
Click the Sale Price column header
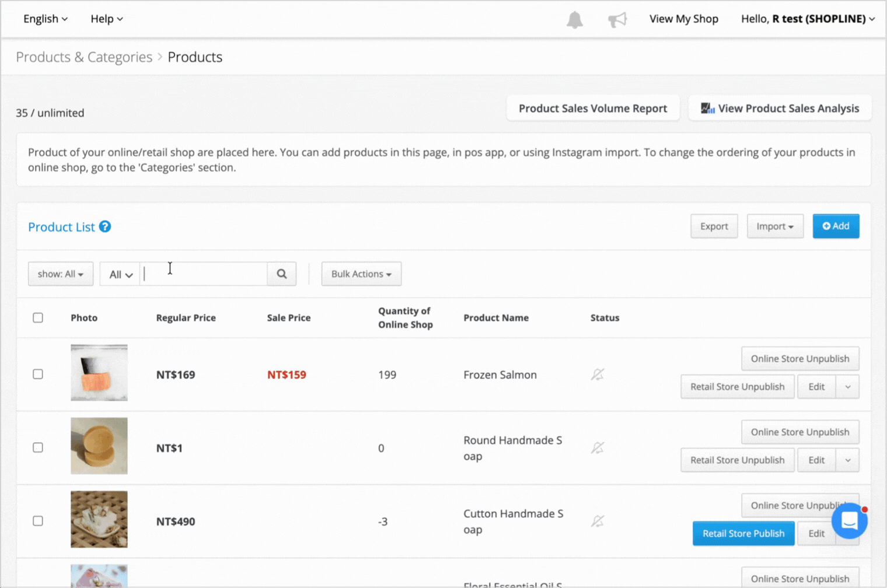289,318
